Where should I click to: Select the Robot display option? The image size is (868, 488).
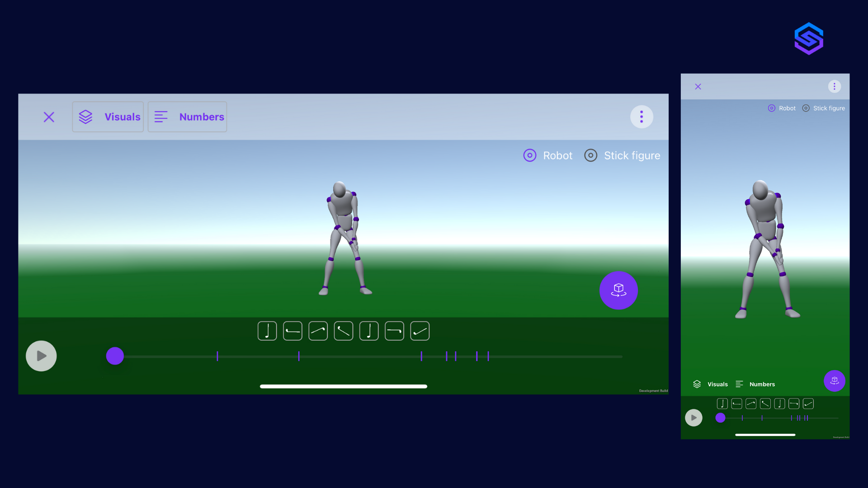click(547, 155)
